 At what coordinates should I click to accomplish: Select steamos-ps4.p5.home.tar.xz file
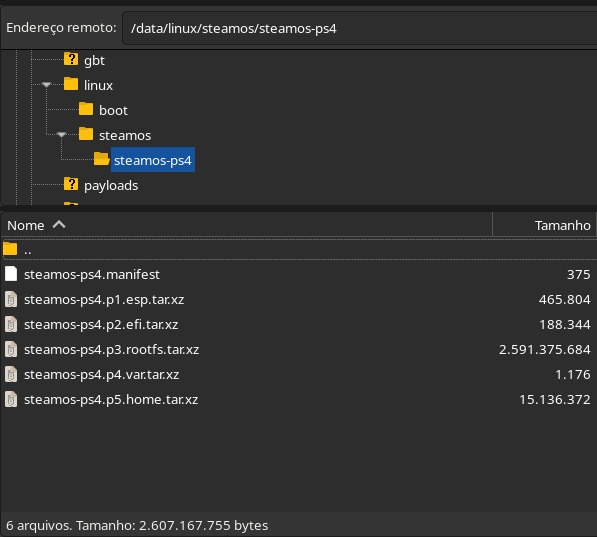(111, 400)
